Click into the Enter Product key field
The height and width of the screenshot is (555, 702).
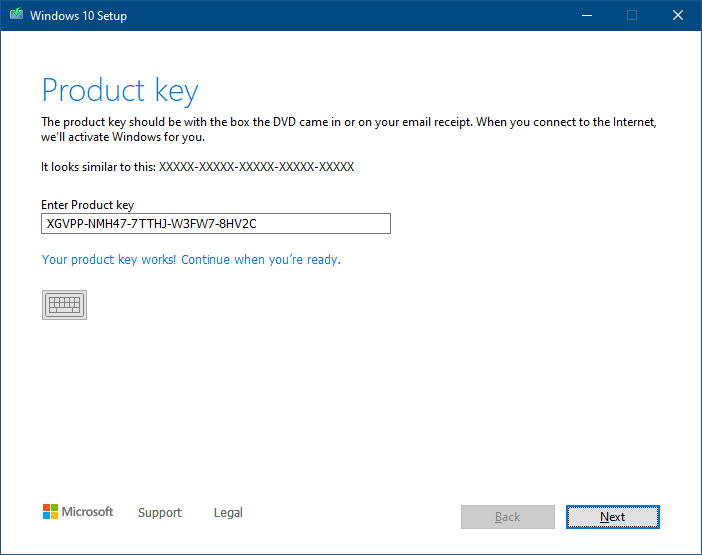click(216, 223)
